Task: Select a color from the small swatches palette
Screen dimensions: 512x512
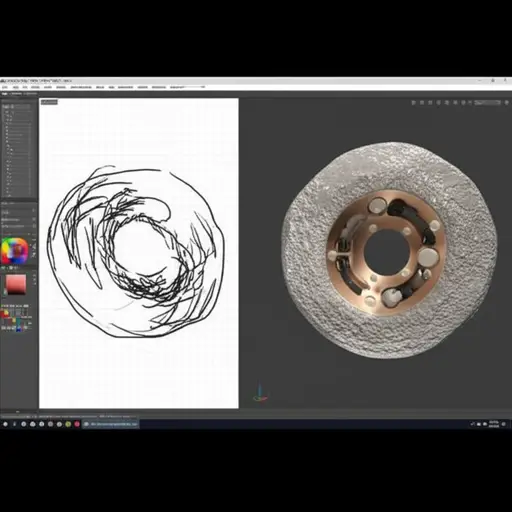Action: (16, 318)
